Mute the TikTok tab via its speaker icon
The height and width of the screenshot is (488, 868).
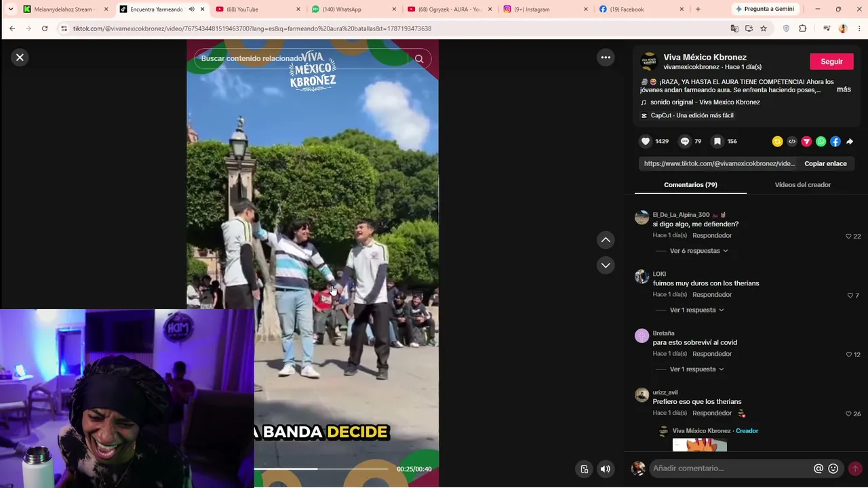click(191, 9)
